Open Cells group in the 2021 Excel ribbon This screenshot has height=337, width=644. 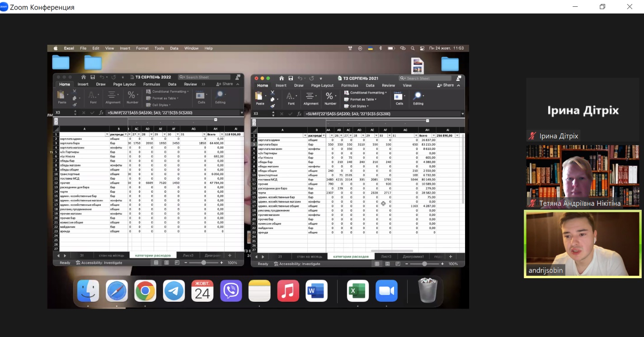click(x=399, y=98)
